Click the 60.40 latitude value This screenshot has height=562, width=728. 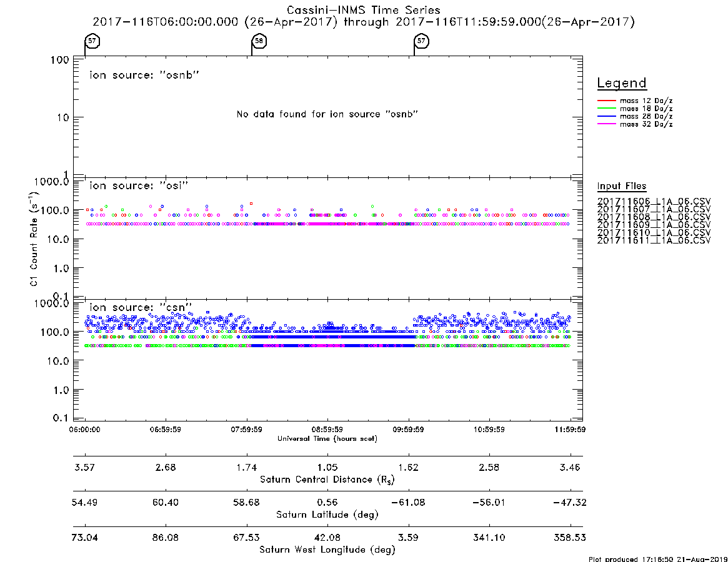click(x=166, y=503)
